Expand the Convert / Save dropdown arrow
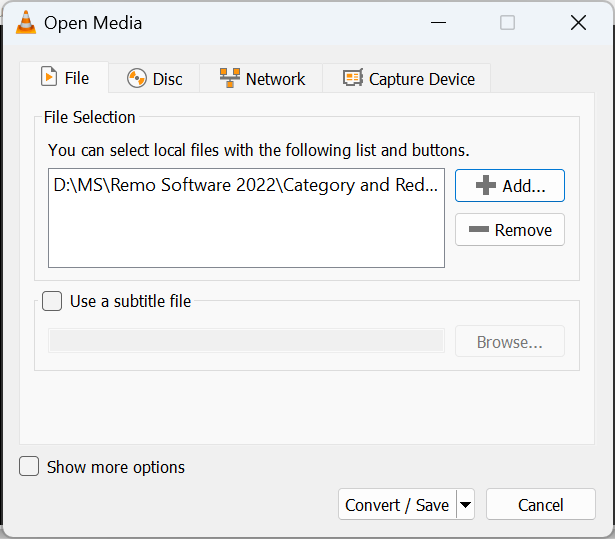 (x=465, y=504)
